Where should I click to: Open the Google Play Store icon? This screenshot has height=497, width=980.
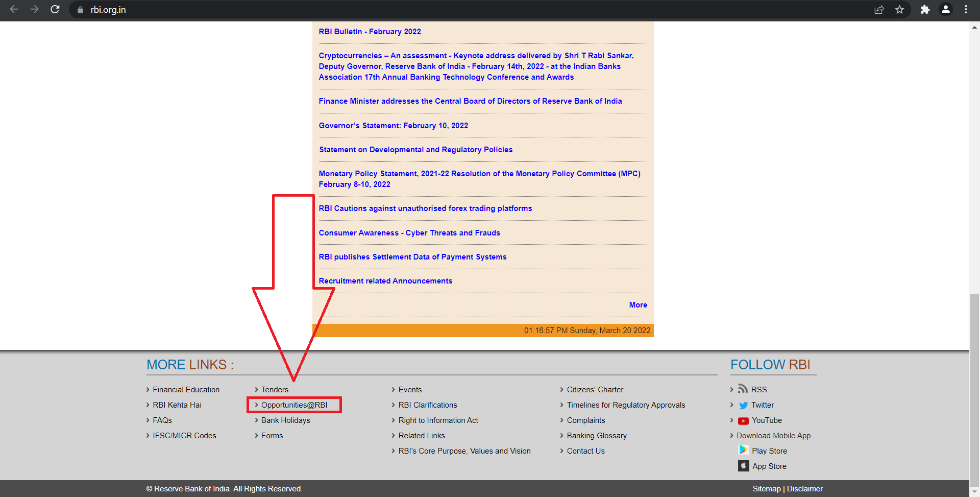743,450
